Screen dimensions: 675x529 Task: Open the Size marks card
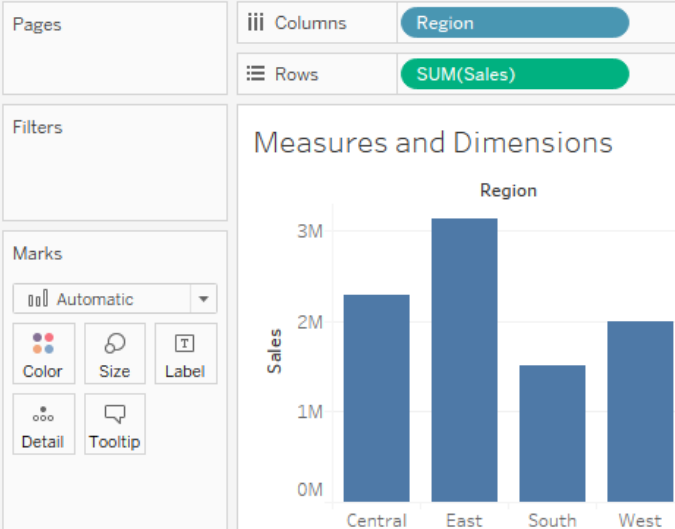click(x=115, y=353)
